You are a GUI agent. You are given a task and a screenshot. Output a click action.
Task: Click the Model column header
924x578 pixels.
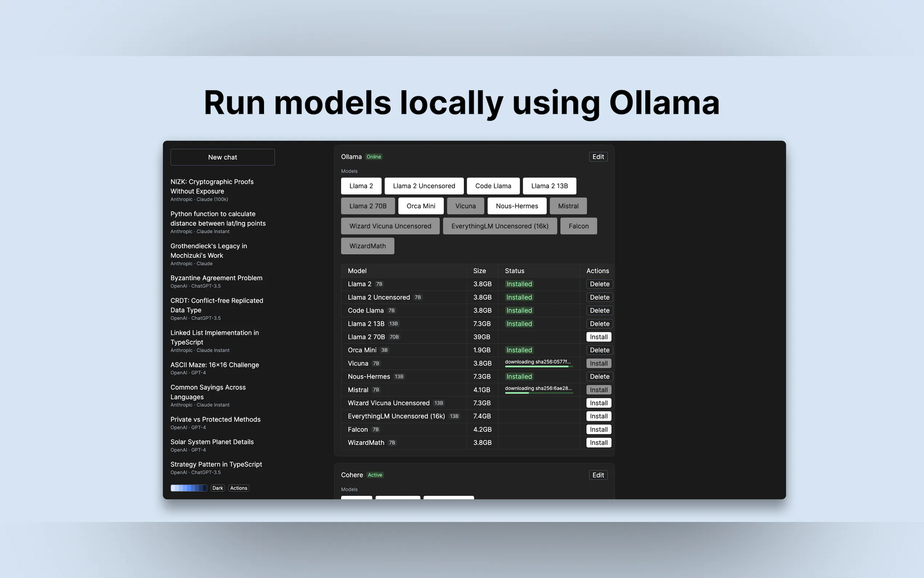[x=357, y=271]
